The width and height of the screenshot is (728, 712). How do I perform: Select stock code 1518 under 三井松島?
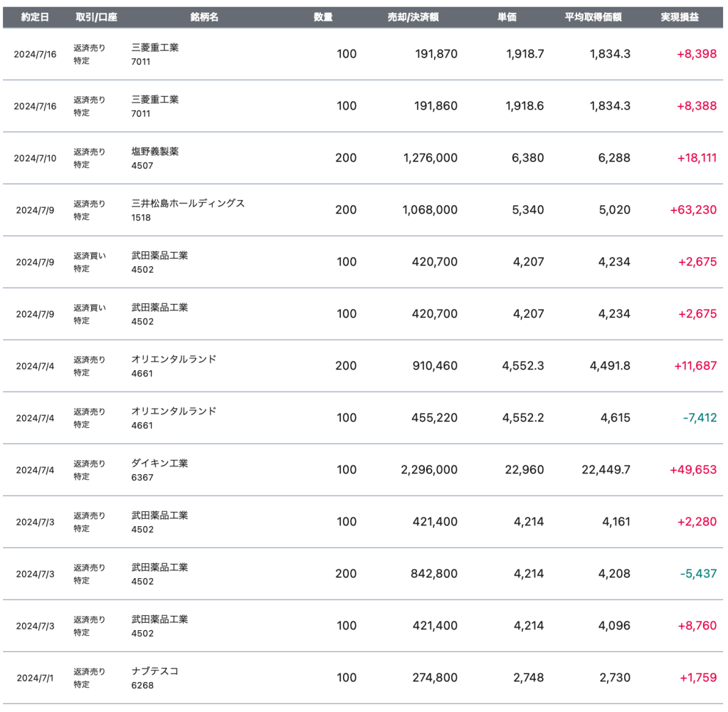[141, 218]
